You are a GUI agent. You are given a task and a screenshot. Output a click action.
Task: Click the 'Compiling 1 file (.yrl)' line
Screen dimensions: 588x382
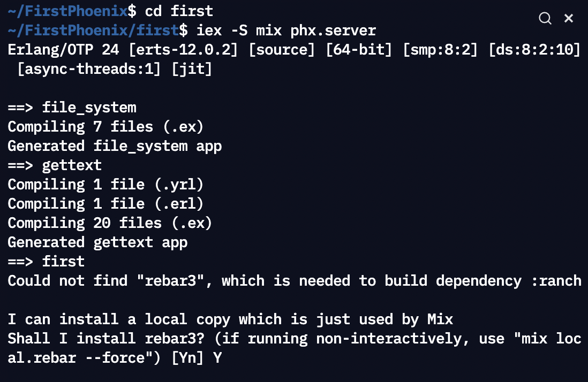(105, 185)
